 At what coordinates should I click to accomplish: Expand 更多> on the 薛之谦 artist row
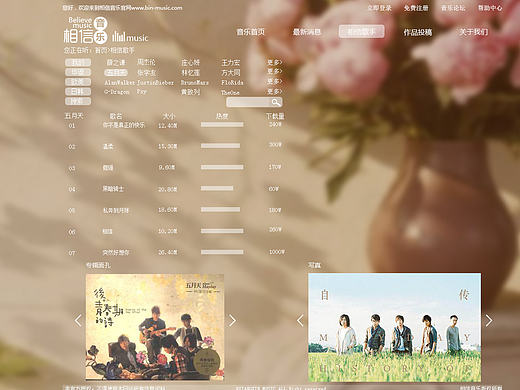click(x=274, y=62)
